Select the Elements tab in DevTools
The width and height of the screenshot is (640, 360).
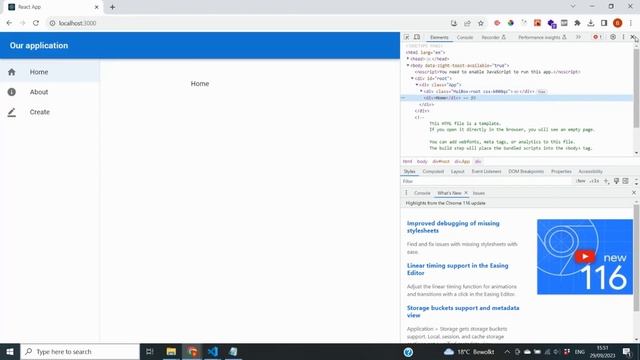pos(439,37)
